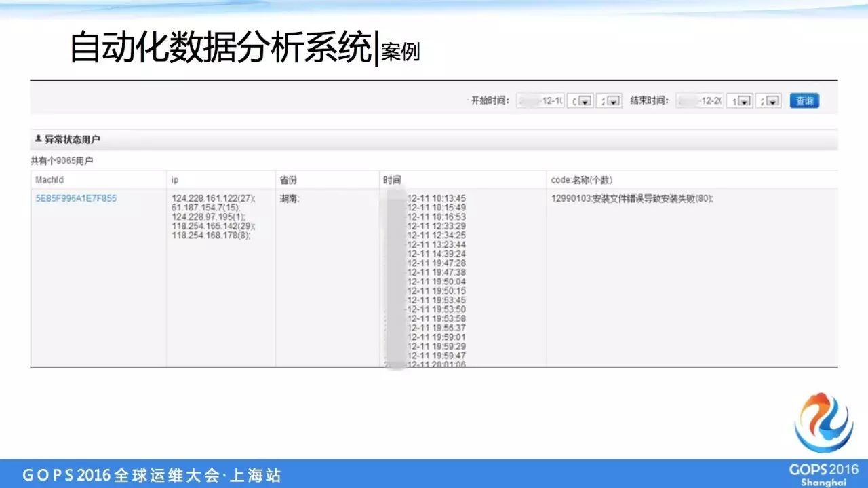
Task: Select the ip column header
Action: (x=175, y=179)
